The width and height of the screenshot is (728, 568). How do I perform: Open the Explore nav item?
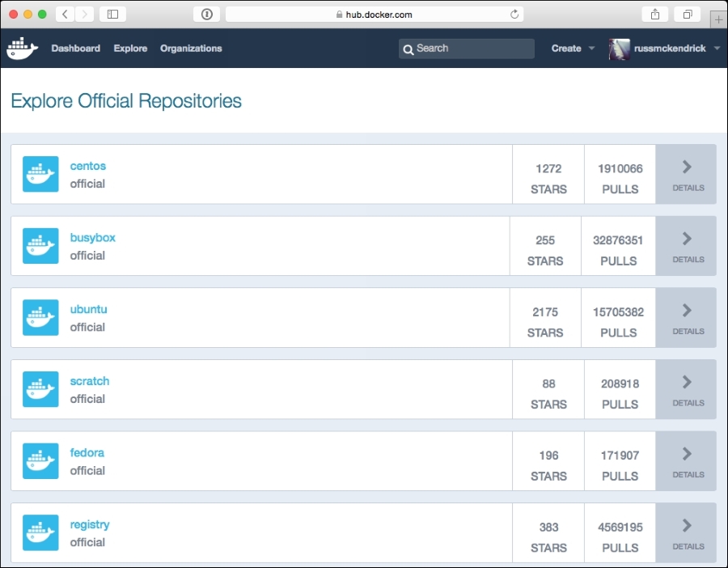coord(130,49)
